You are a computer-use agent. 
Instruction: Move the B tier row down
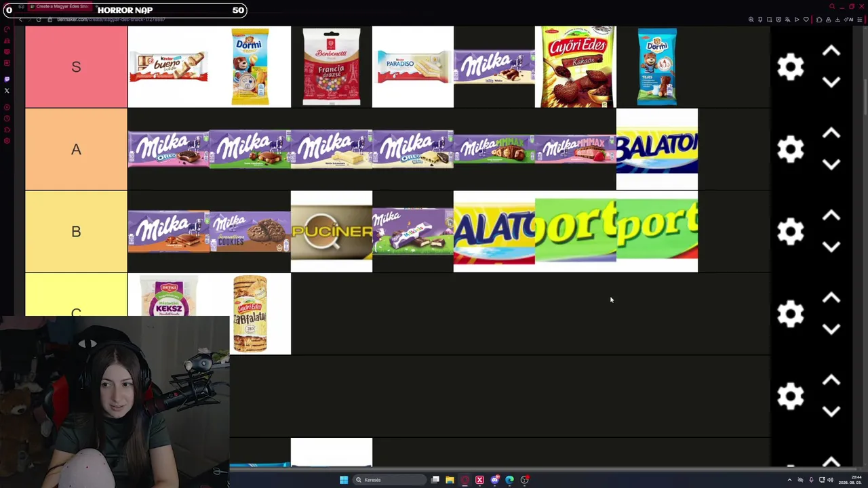(x=831, y=247)
